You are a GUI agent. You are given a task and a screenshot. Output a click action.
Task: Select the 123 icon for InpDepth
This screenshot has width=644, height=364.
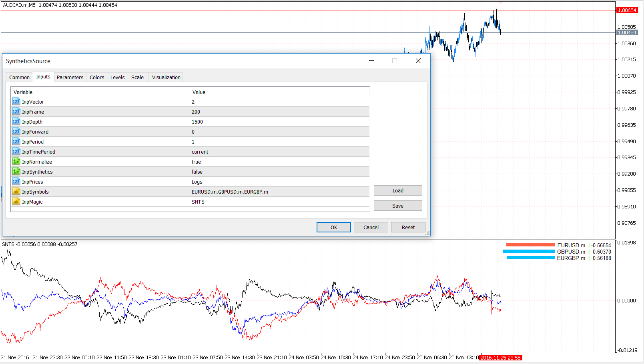pyautogui.click(x=16, y=122)
